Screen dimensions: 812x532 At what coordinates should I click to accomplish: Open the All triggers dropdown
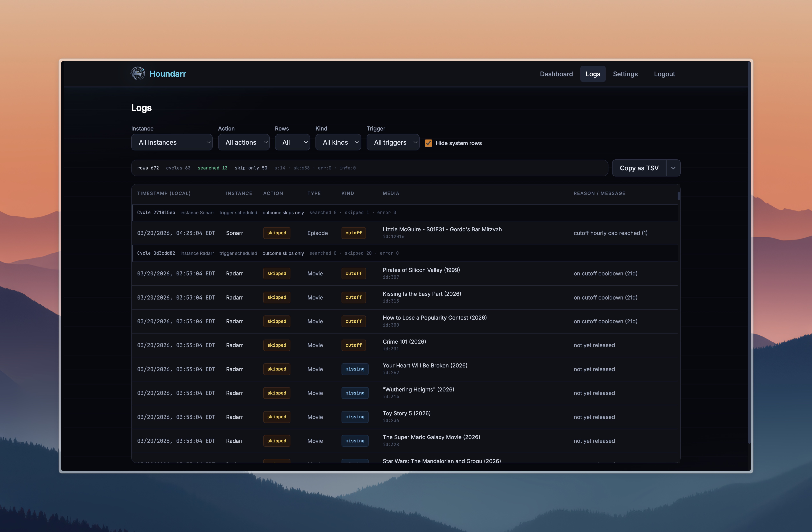393,142
